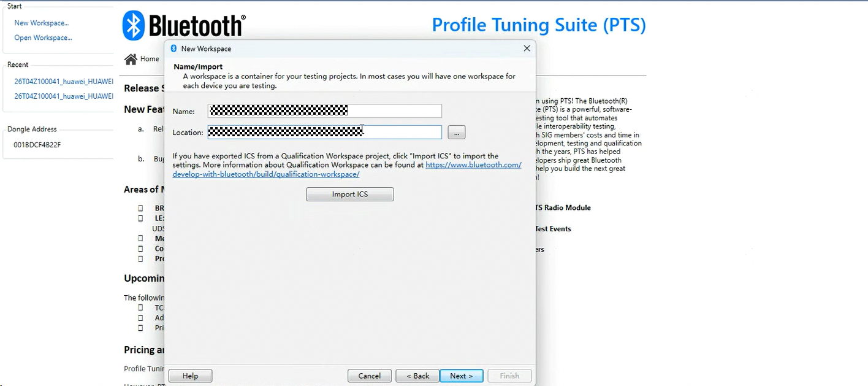Image resolution: width=868 pixels, height=386 pixels.
Task: Click the Name/Import heading text
Action: [x=198, y=66]
